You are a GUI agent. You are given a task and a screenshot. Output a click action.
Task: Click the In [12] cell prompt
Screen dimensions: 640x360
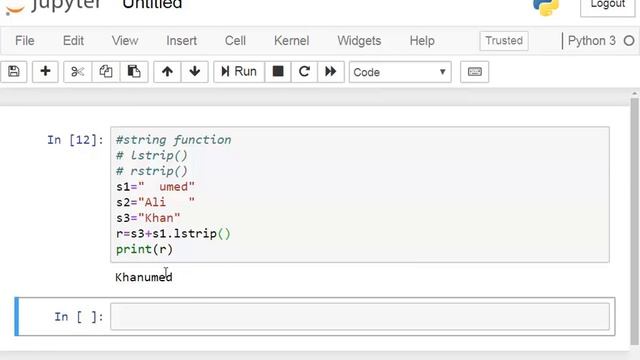coord(76,140)
